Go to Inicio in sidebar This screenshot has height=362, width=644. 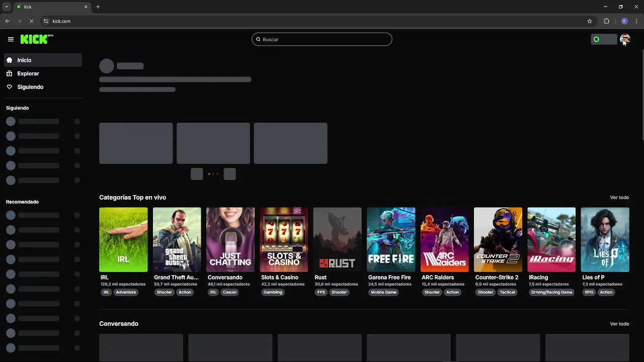[x=43, y=60]
